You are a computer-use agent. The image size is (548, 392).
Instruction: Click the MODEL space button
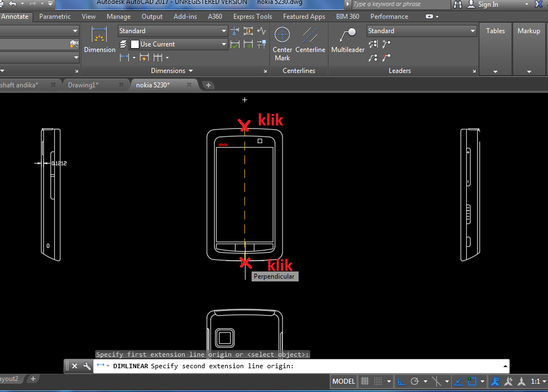point(343,381)
